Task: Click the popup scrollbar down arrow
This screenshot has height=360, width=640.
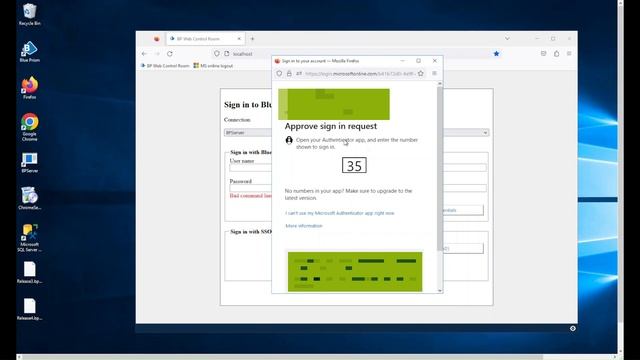Action: click(440, 291)
